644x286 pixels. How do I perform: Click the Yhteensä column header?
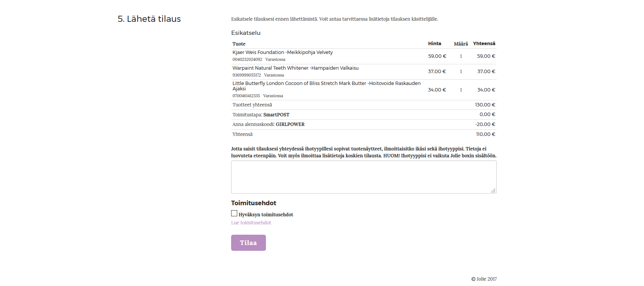484,44
